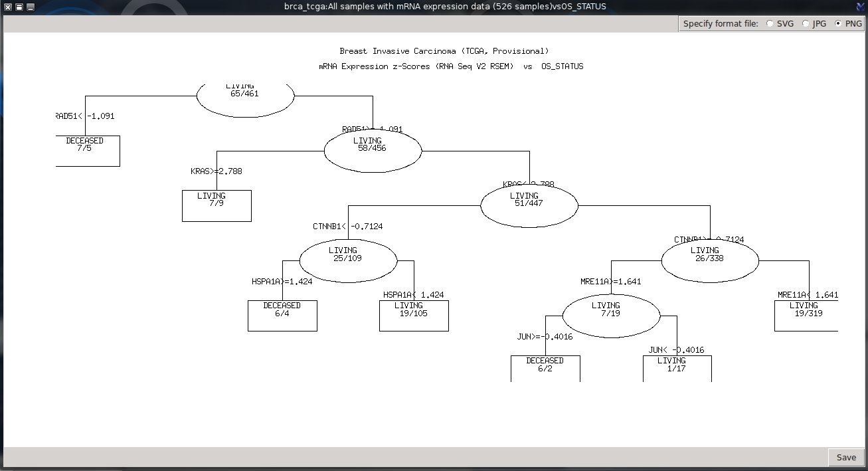Maximize the window from the title bar
868x471 pixels.
point(19,7)
